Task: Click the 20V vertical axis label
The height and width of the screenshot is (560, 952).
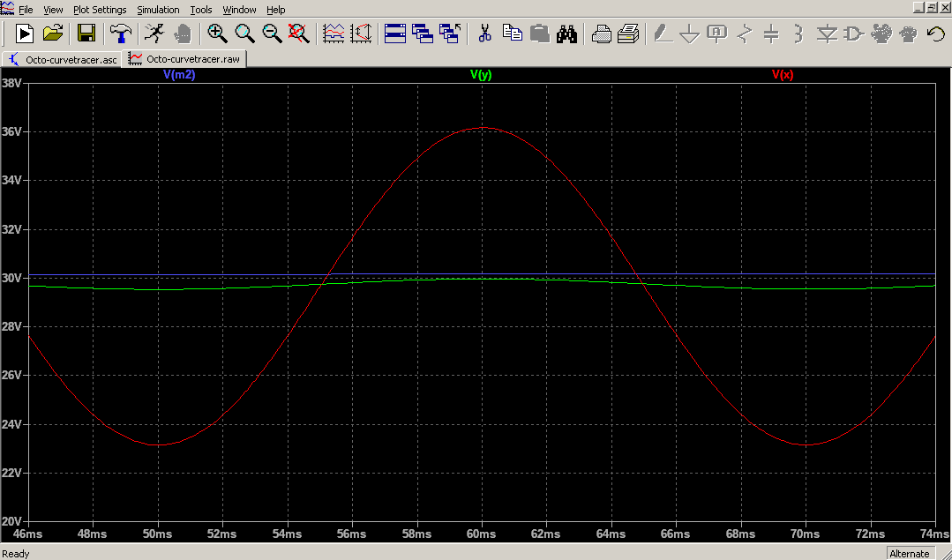Action: coord(12,521)
